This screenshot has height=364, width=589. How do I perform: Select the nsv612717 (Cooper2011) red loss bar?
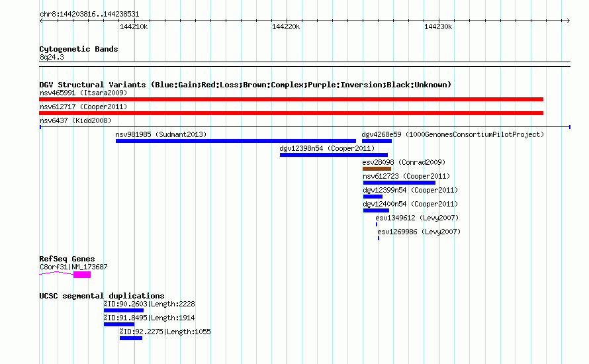click(291, 113)
